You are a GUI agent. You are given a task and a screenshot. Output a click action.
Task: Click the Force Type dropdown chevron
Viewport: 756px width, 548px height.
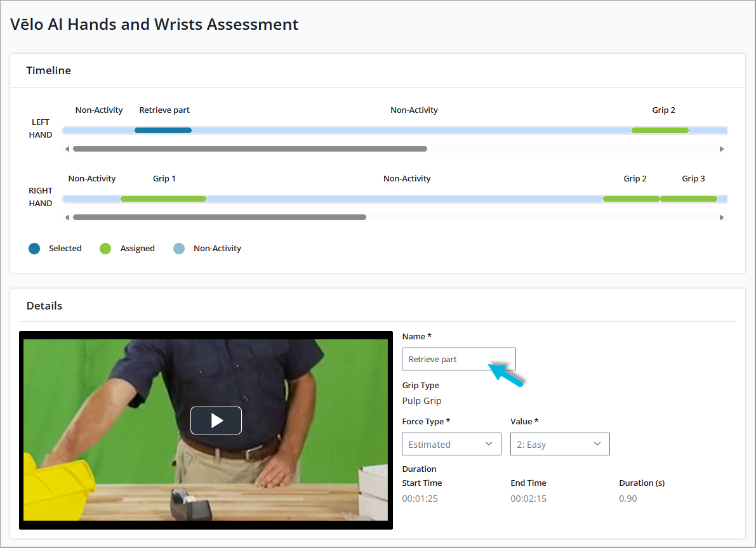(x=489, y=444)
